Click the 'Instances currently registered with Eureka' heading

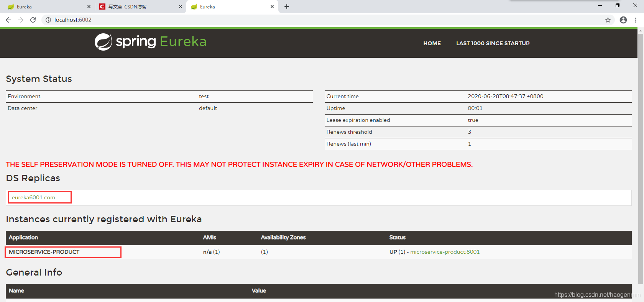104,219
